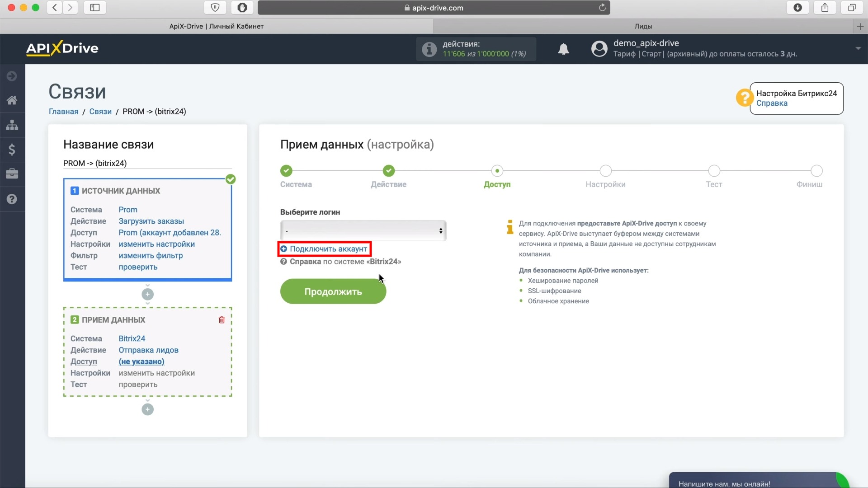
Task: Edit the connection name field PROM -> (bitrix24)
Action: [x=147, y=163]
